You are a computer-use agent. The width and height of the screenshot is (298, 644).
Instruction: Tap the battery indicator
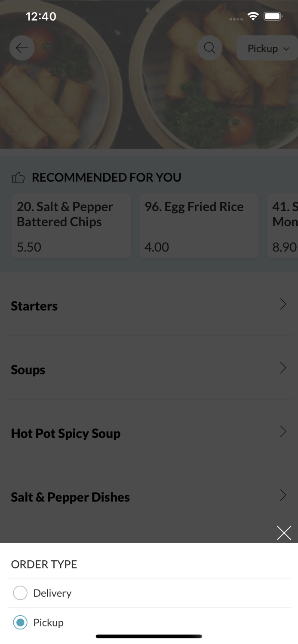pyautogui.click(x=274, y=16)
